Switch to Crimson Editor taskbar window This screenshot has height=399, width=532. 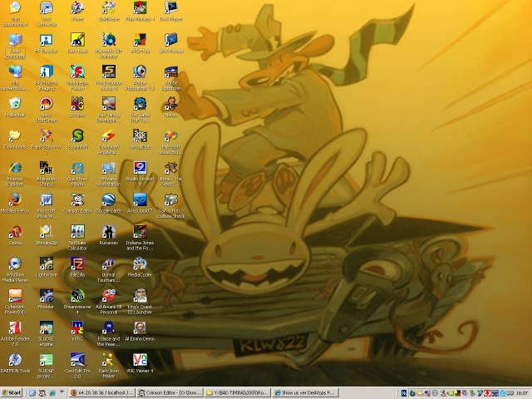(170, 393)
